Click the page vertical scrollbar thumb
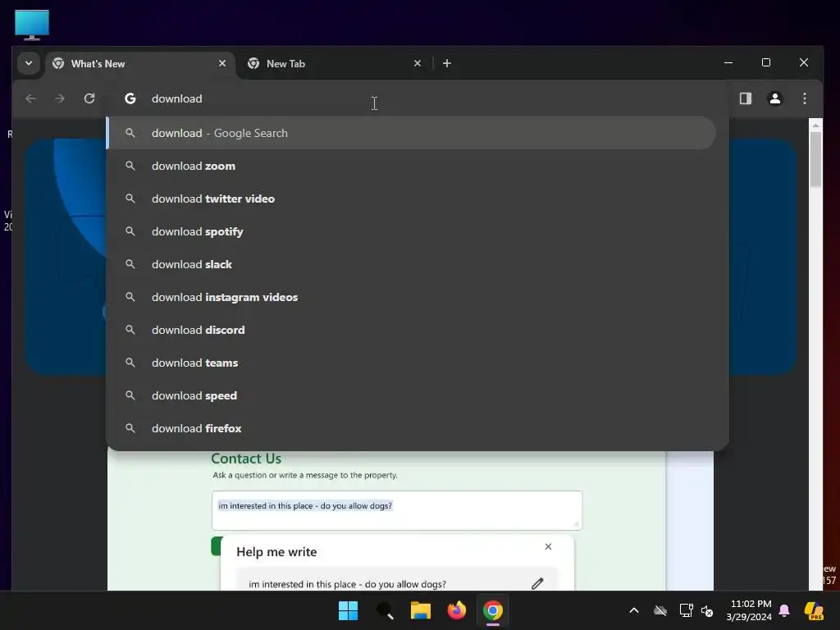This screenshot has height=630, width=840. [815, 158]
